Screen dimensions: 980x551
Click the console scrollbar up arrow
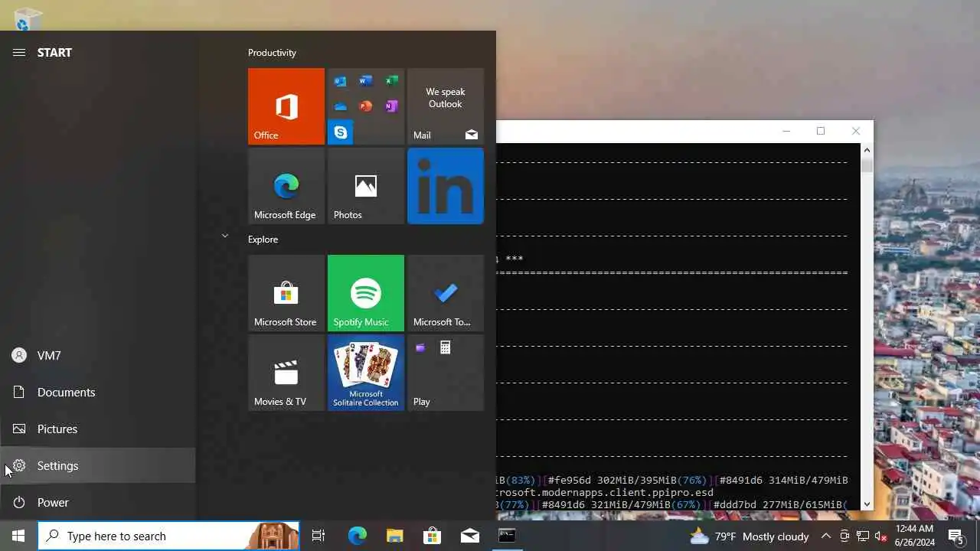[x=867, y=150]
